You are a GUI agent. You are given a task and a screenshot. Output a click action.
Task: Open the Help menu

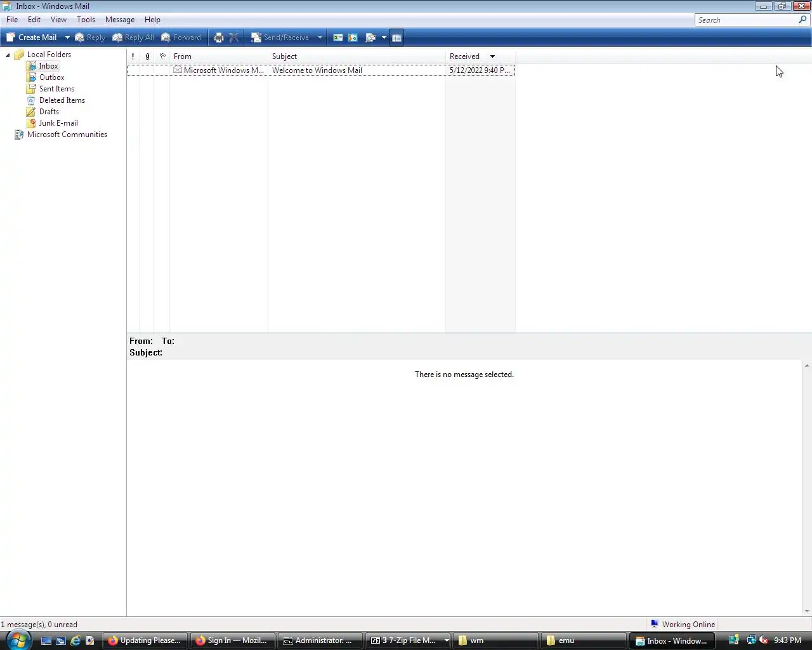coord(152,20)
